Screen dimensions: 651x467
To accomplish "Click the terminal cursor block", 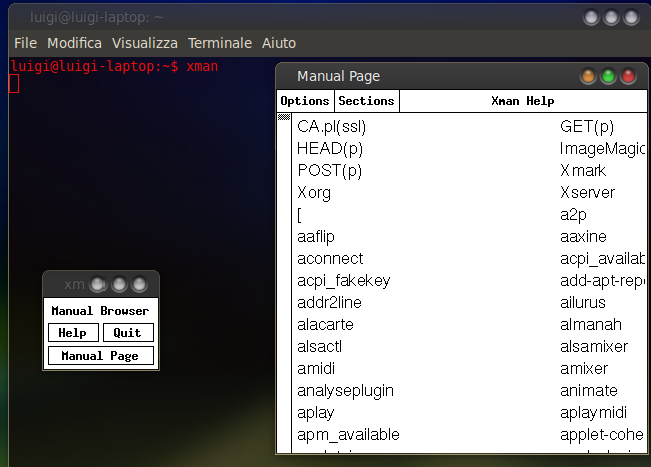I will coord(14,84).
